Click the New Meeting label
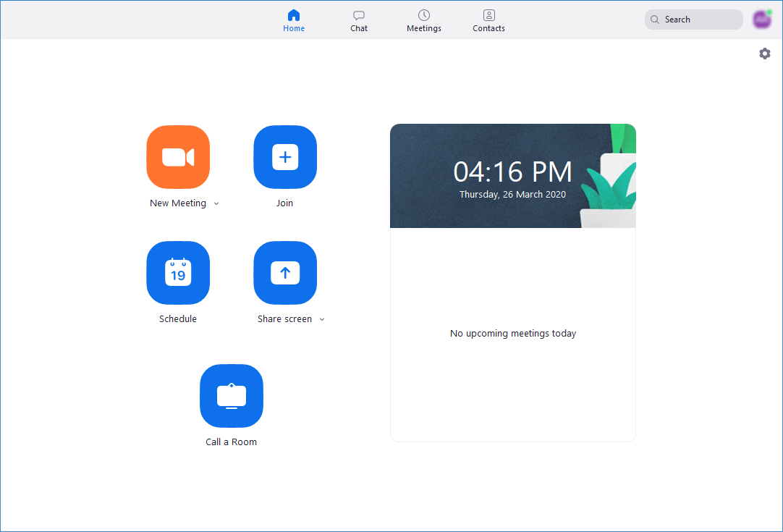This screenshot has width=783, height=532. click(178, 203)
